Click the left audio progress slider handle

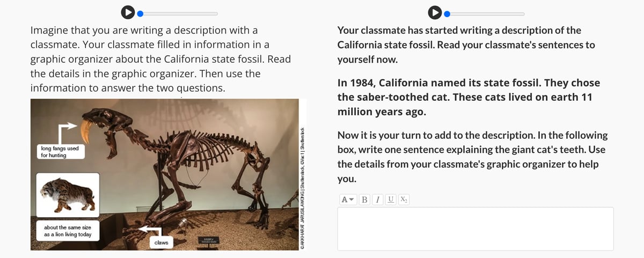click(x=141, y=13)
